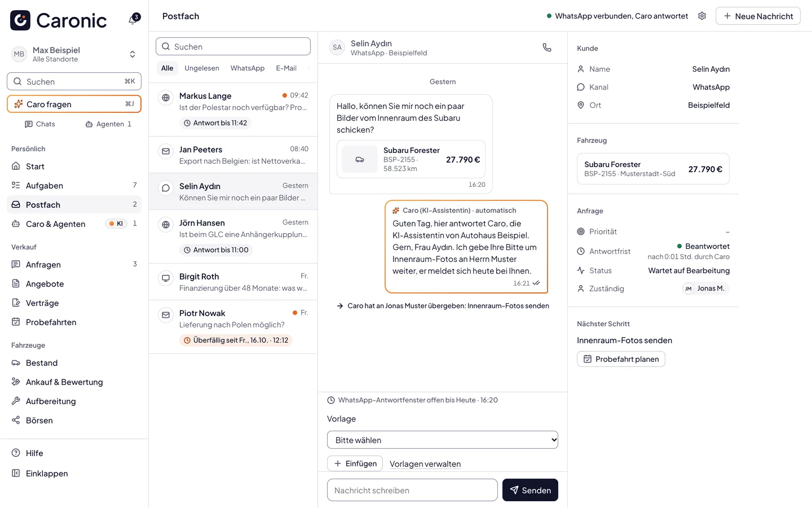Click the 'Caro hat an Jonas Muster übergeben' note
This screenshot has width=812, height=508.
click(x=443, y=306)
